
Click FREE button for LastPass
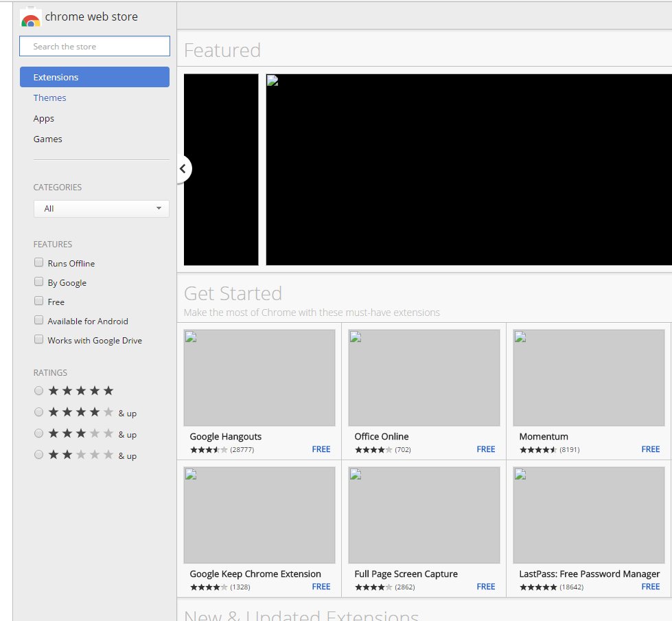[651, 587]
